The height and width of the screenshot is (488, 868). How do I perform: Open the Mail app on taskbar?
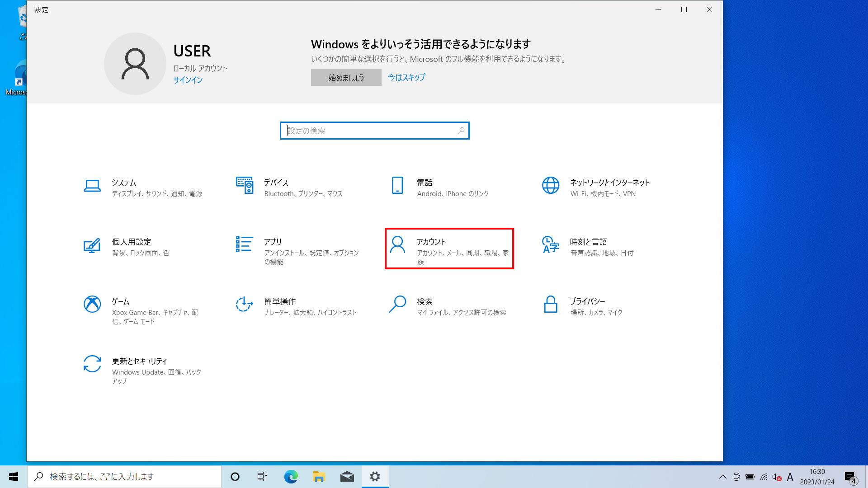(347, 477)
